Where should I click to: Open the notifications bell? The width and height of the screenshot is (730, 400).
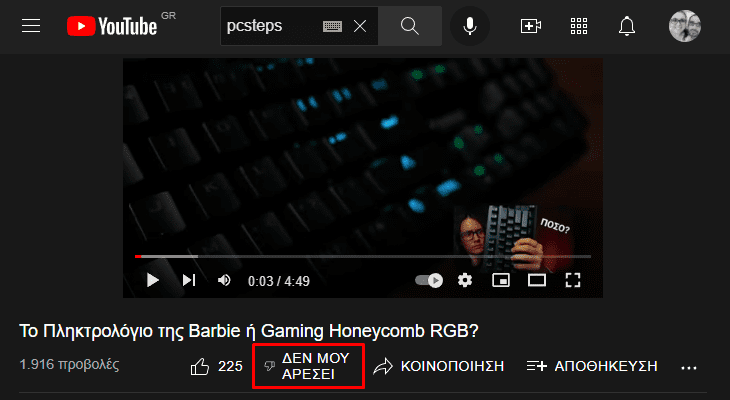coord(627,26)
